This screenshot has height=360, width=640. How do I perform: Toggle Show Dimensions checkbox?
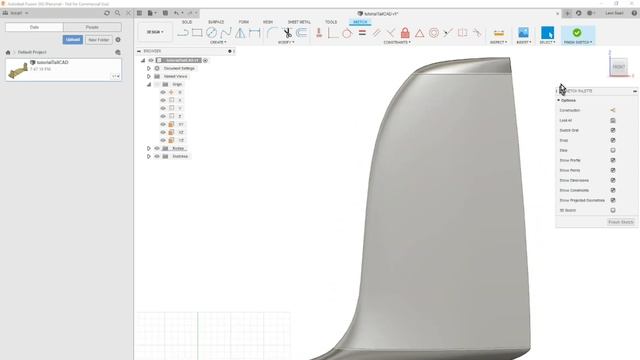tap(613, 180)
